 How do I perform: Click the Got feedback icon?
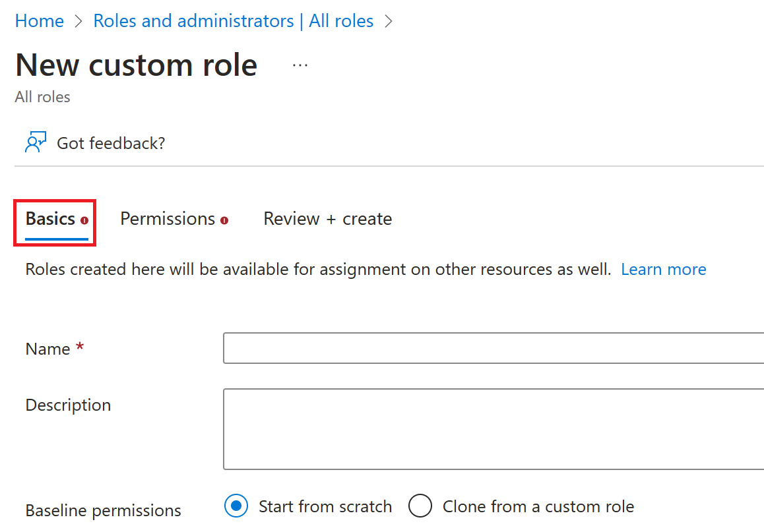click(36, 140)
